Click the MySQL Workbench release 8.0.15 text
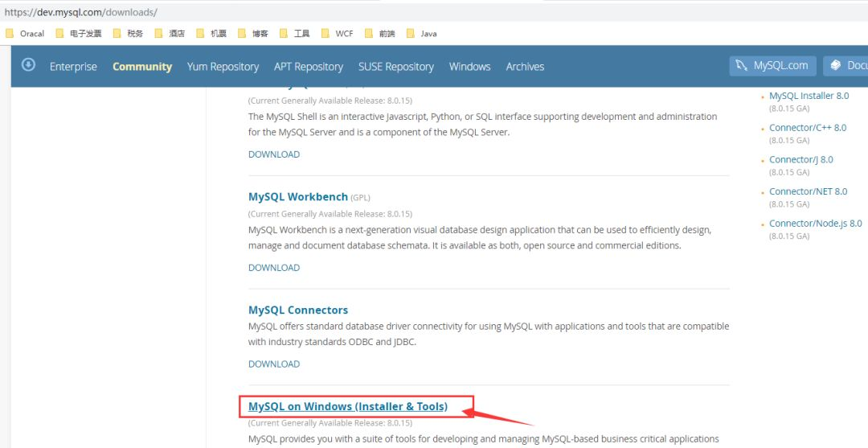This screenshot has height=448, width=868. 330,214
